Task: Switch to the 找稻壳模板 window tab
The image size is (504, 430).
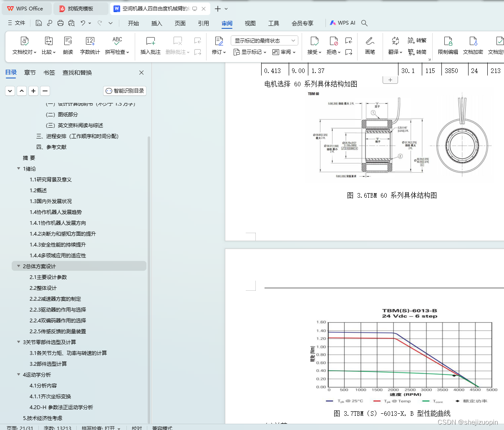Action: 81,8
